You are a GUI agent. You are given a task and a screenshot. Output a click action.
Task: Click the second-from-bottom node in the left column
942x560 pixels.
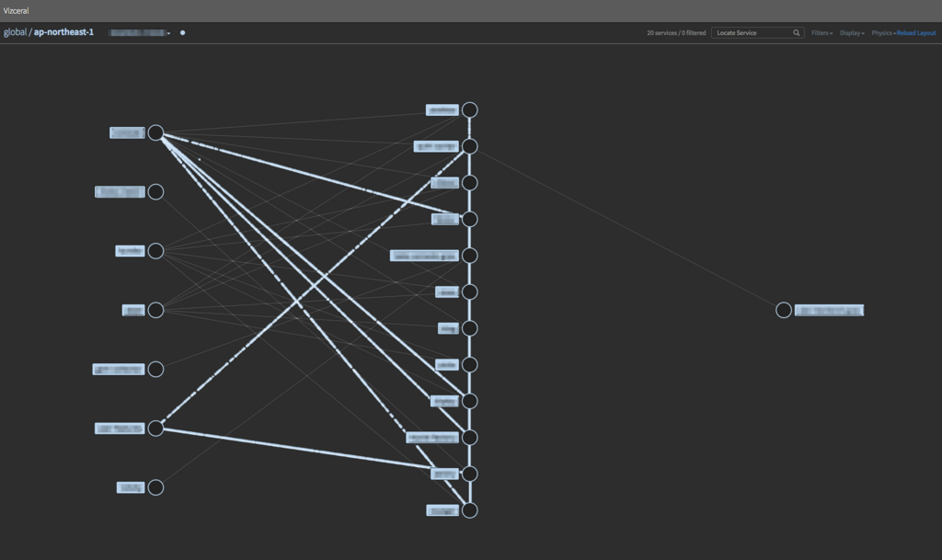[x=155, y=428]
